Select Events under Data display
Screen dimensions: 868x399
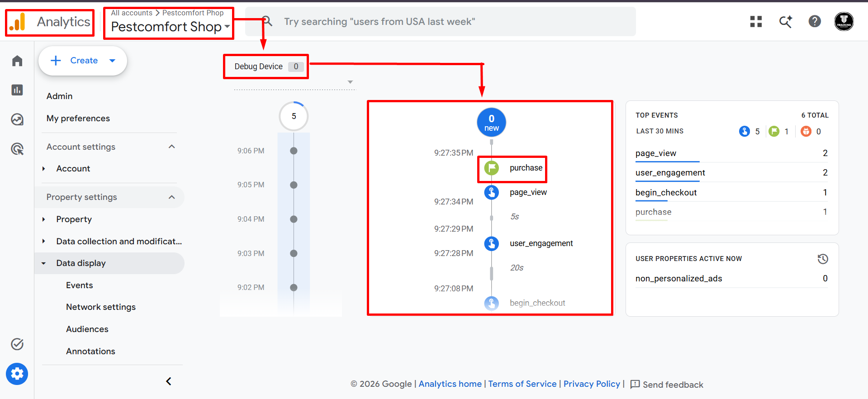[x=80, y=285]
